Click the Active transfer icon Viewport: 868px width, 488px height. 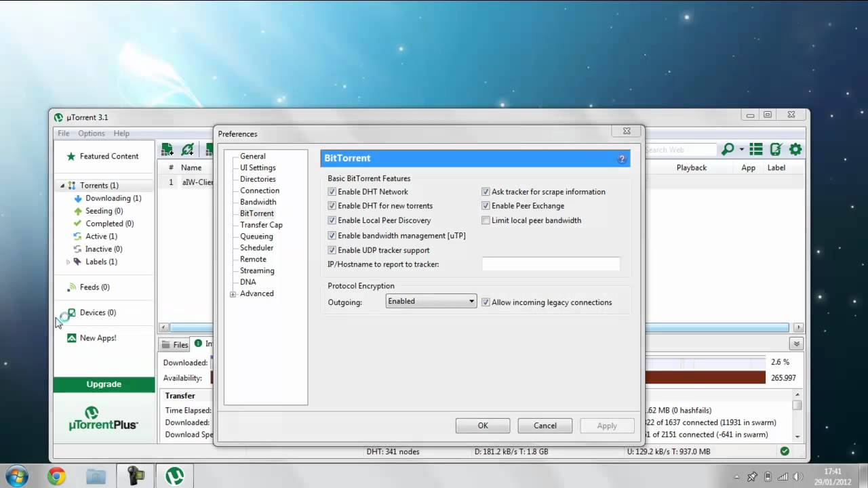tap(78, 237)
